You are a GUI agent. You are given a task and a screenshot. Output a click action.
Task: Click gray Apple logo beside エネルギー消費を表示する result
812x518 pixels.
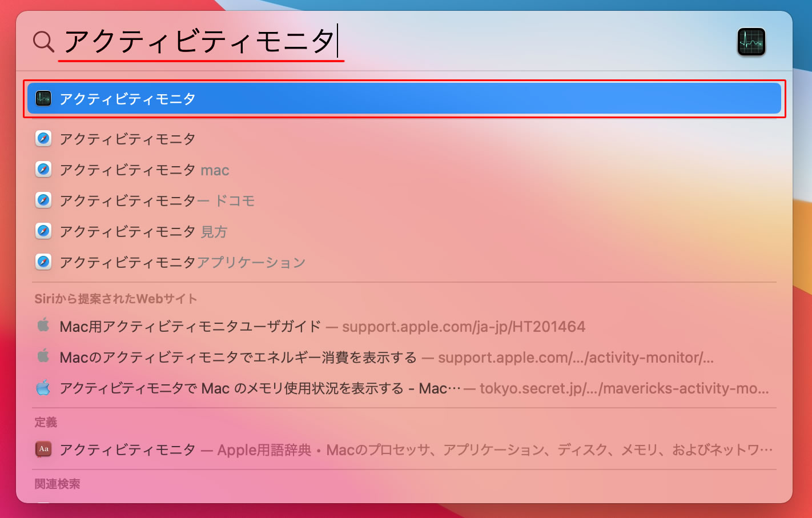(x=43, y=356)
